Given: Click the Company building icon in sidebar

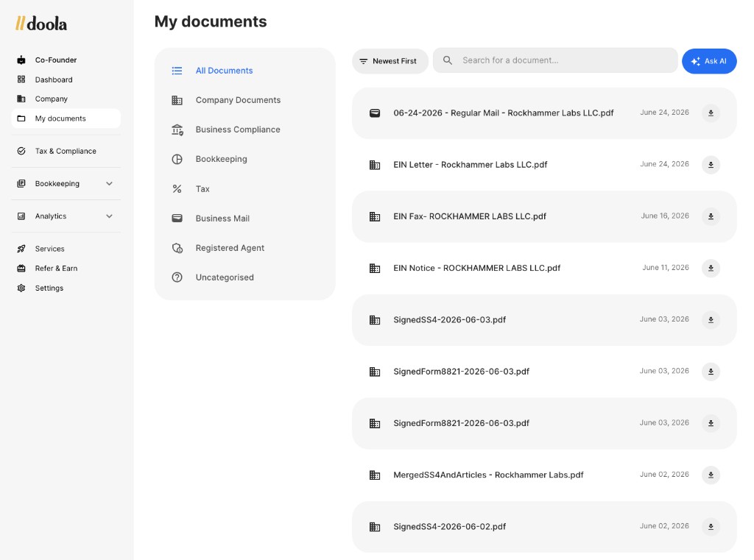Looking at the screenshot, I should pyautogui.click(x=21, y=99).
